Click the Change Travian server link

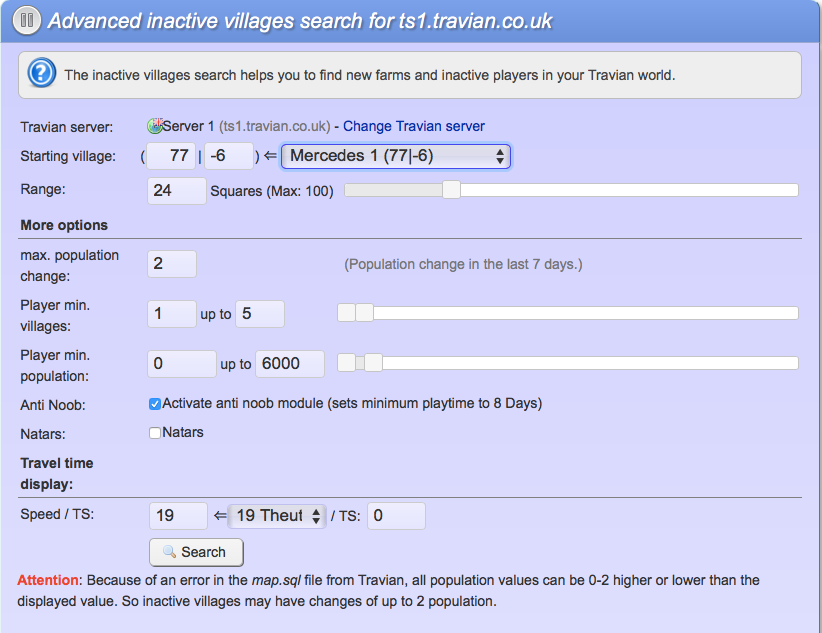414,126
